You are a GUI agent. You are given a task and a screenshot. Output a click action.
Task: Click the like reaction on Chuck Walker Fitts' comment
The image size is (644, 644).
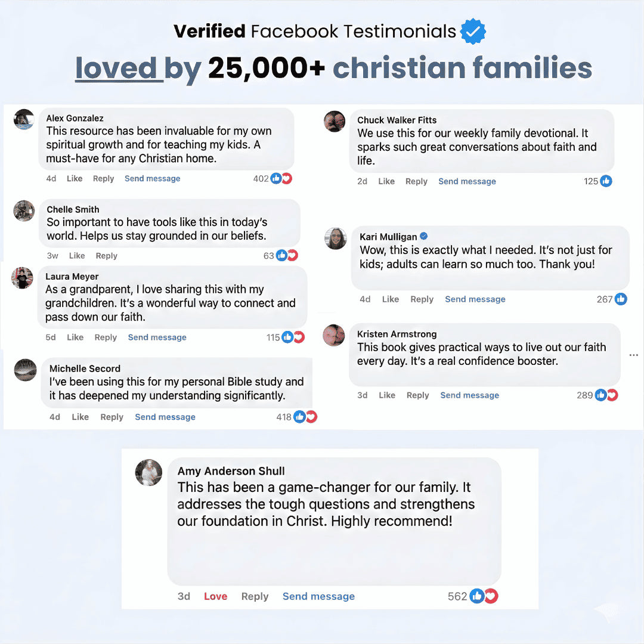click(606, 181)
